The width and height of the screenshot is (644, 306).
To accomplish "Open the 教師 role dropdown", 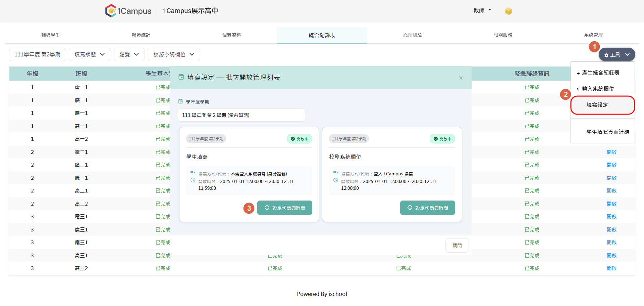I will [482, 10].
